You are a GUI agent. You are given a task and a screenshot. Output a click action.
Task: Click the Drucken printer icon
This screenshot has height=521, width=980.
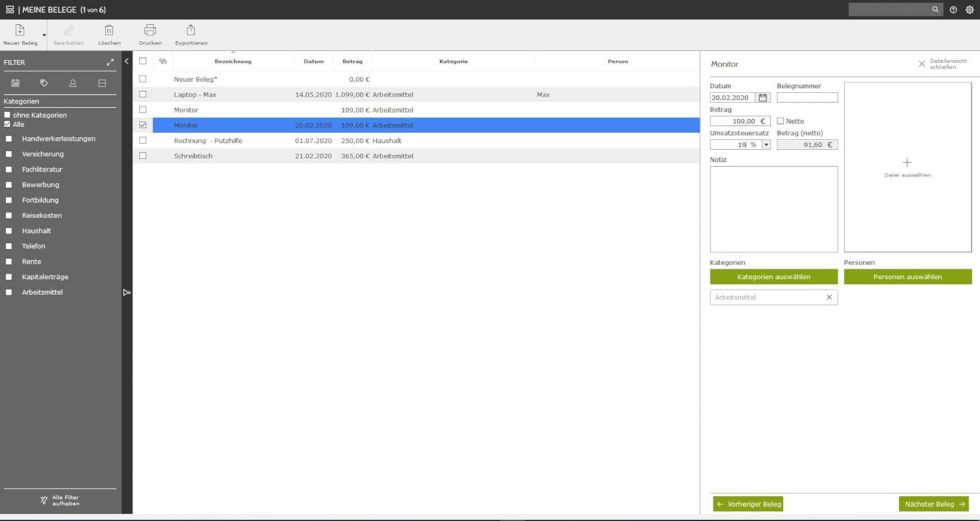coord(150,30)
